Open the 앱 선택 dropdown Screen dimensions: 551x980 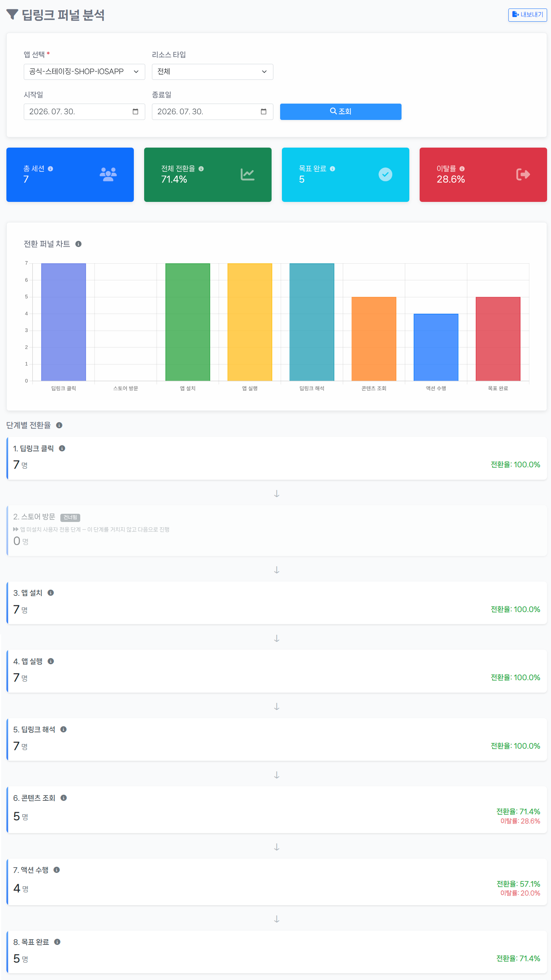click(x=84, y=72)
